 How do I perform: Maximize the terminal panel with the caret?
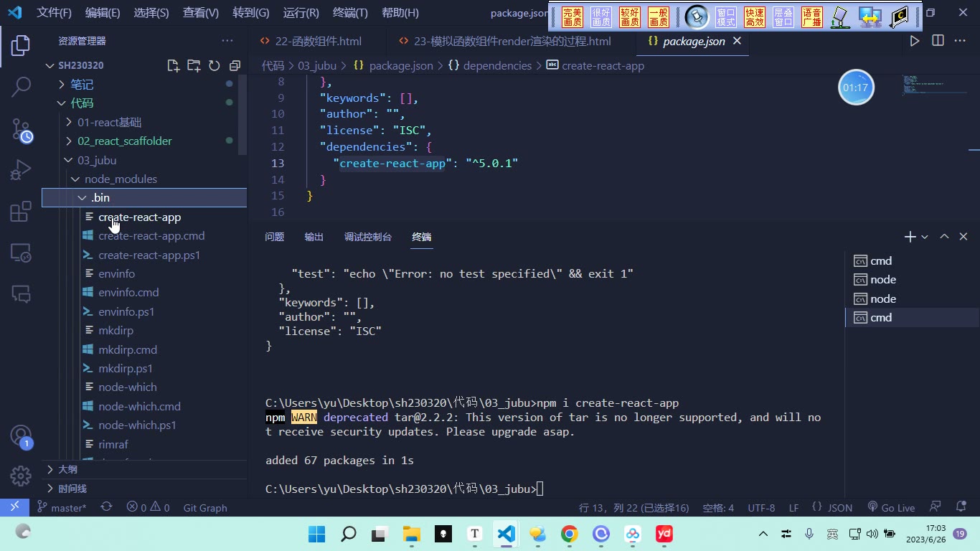point(944,237)
